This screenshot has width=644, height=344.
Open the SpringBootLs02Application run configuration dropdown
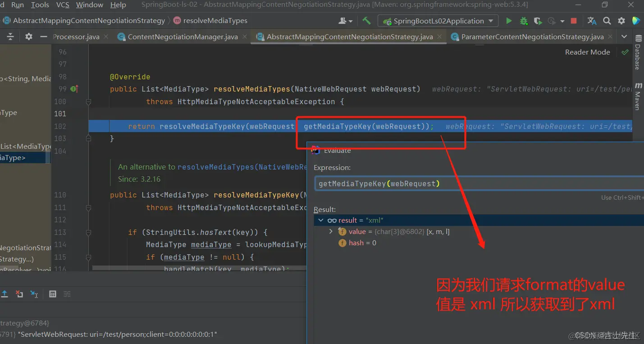point(438,21)
